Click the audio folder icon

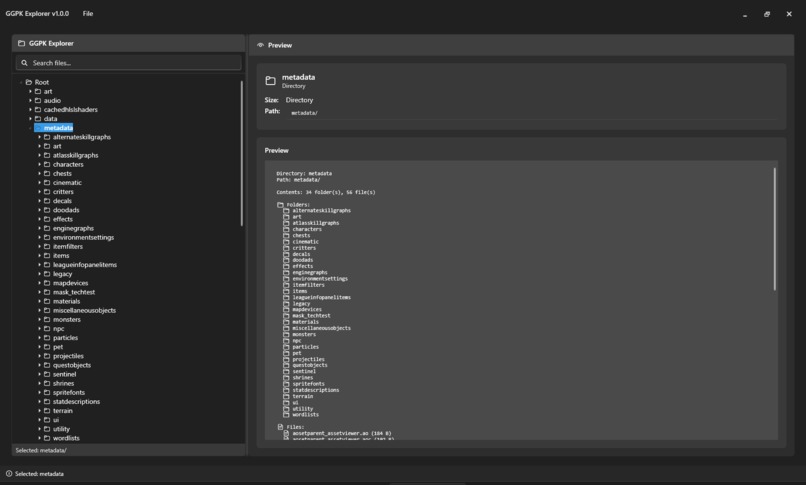click(38, 101)
